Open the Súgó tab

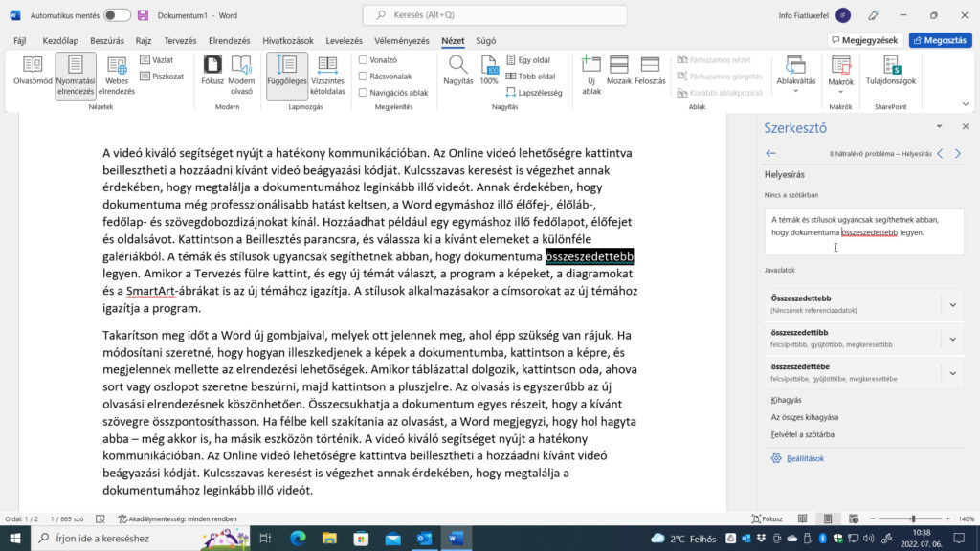click(485, 40)
